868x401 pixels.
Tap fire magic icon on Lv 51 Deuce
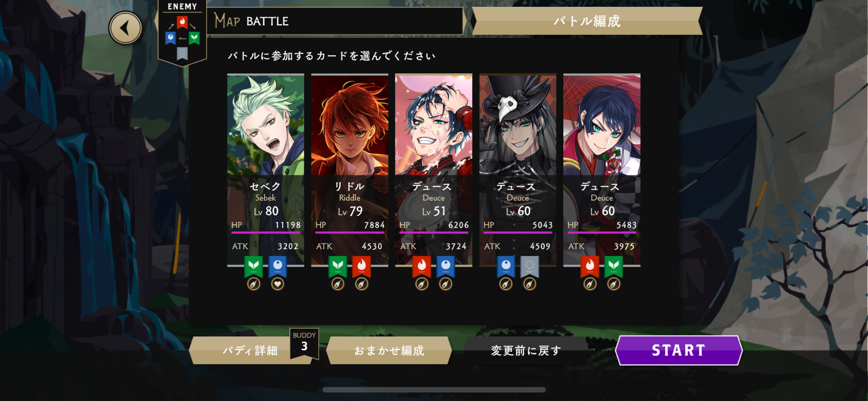click(422, 266)
